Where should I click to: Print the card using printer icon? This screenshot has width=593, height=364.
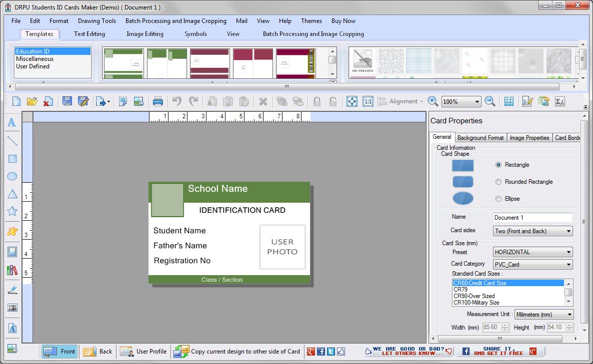(157, 101)
